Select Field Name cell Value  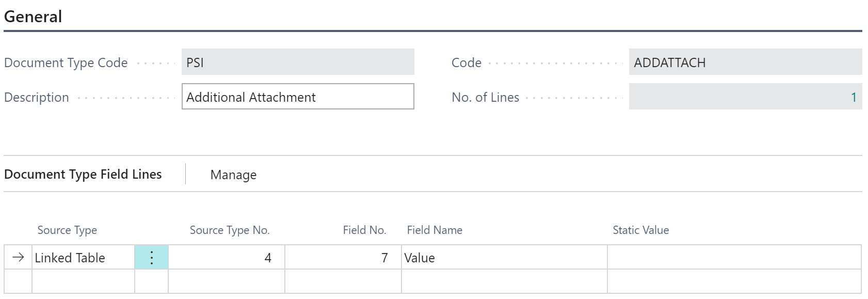(x=504, y=257)
